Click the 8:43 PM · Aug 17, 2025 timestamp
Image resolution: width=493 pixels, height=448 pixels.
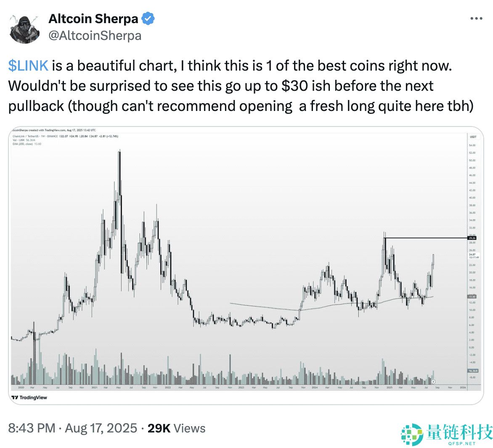coord(73,428)
